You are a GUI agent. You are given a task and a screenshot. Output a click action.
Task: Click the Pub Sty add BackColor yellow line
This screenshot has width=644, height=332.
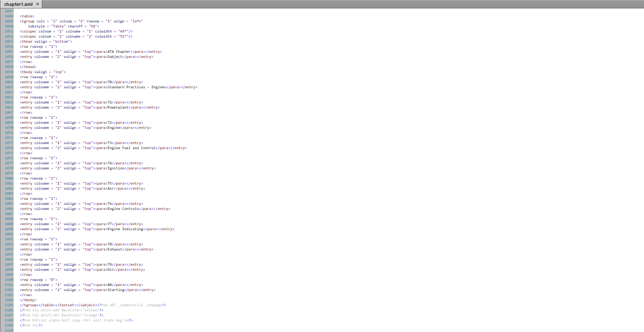tap(62, 310)
